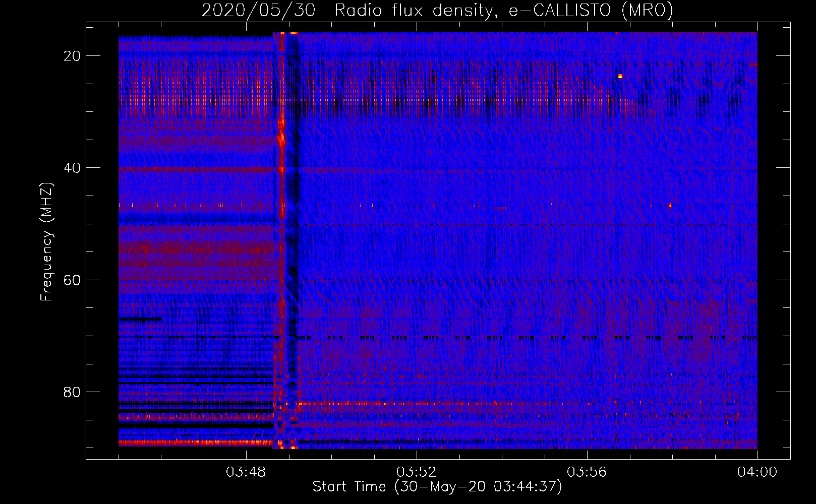Click the frequency tick label '20'

tap(73, 56)
